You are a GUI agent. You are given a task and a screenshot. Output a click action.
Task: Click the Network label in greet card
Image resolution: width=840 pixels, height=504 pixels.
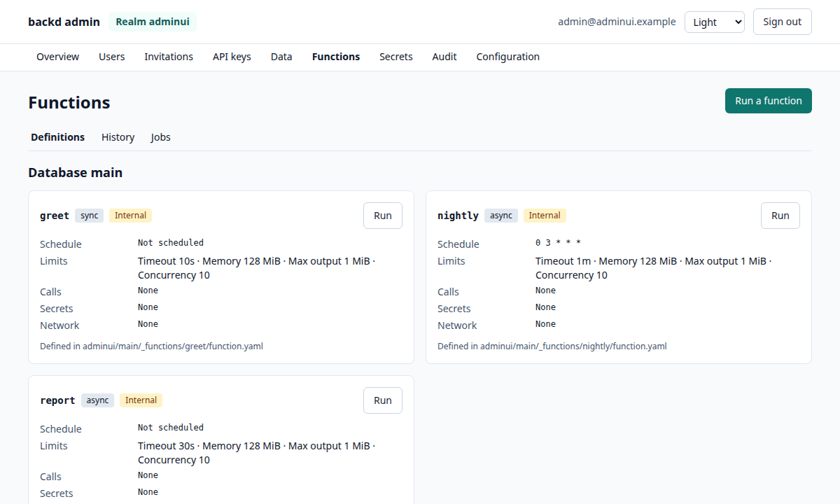[59, 325]
